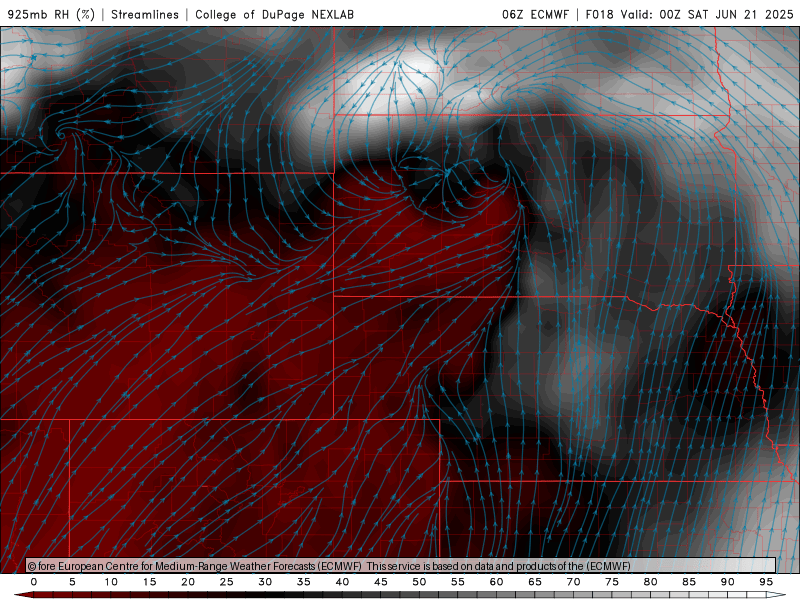Click the color scale label "95"
800x600 pixels.
click(766, 582)
